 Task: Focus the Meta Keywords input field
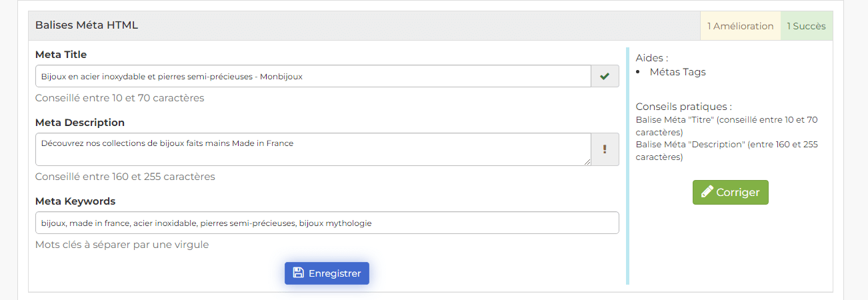tap(327, 223)
